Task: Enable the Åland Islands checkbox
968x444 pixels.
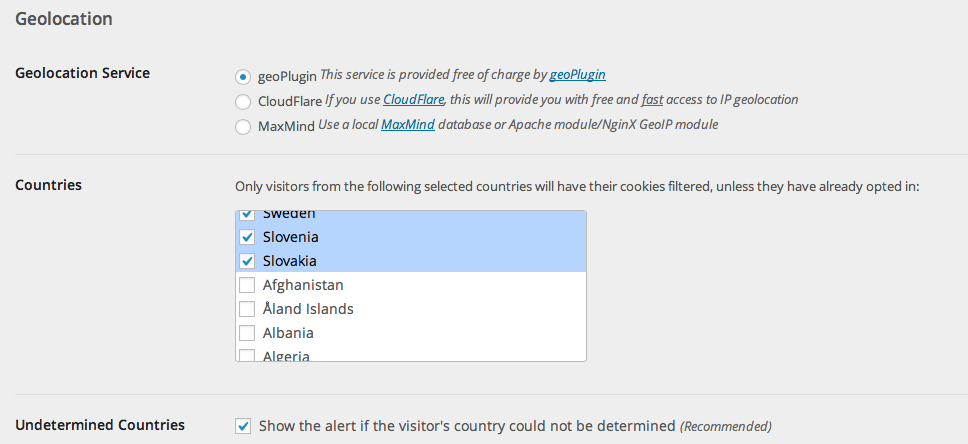Action: coord(247,309)
